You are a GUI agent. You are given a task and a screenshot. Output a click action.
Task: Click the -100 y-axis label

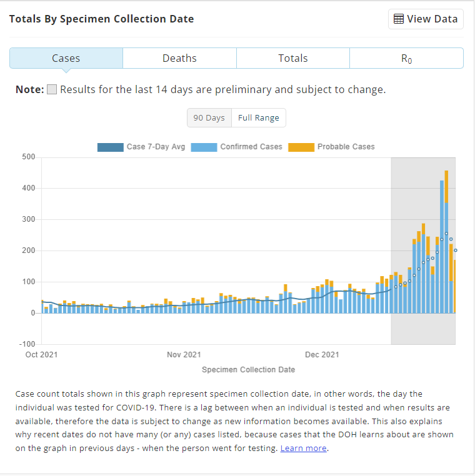[x=27, y=344]
